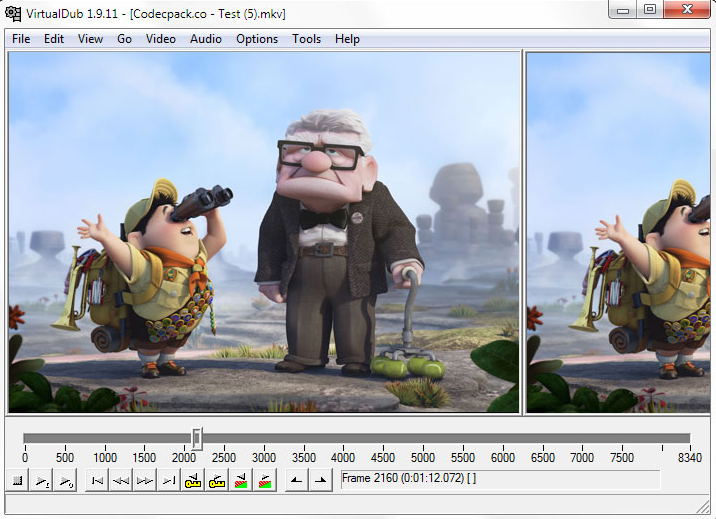The image size is (716, 519).
Task: Click the output video pane on right
Action: click(618, 232)
